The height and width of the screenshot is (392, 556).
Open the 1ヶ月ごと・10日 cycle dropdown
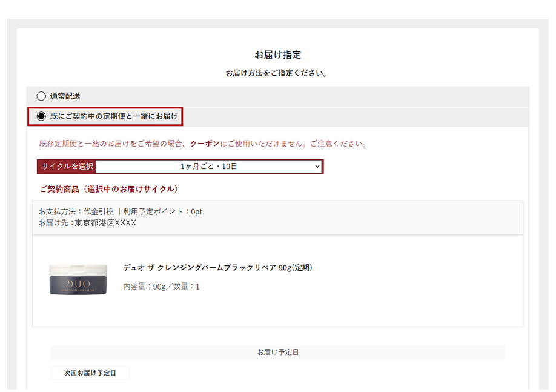click(208, 167)
